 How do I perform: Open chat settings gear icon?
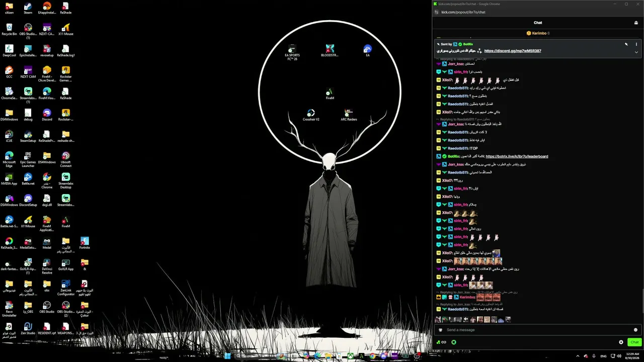tap(621, 342)
